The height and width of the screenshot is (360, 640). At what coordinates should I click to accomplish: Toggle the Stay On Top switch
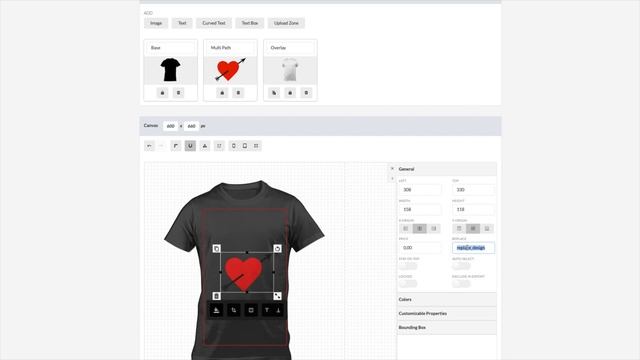408,266
